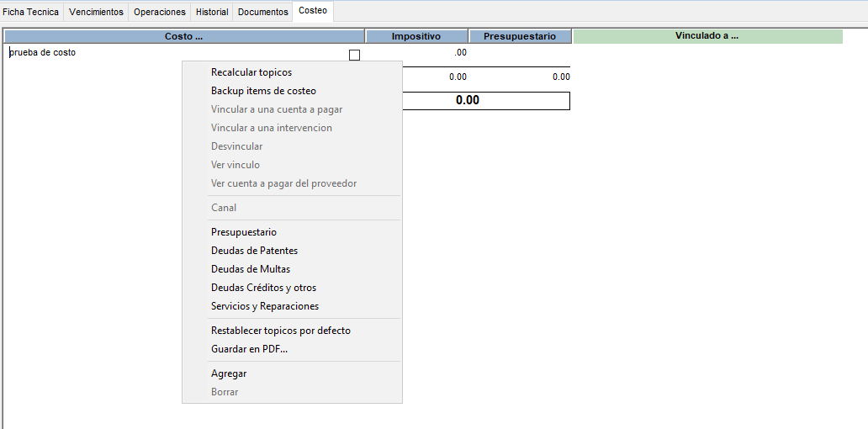Switch to the Ficha Tecnica tab

31,12
